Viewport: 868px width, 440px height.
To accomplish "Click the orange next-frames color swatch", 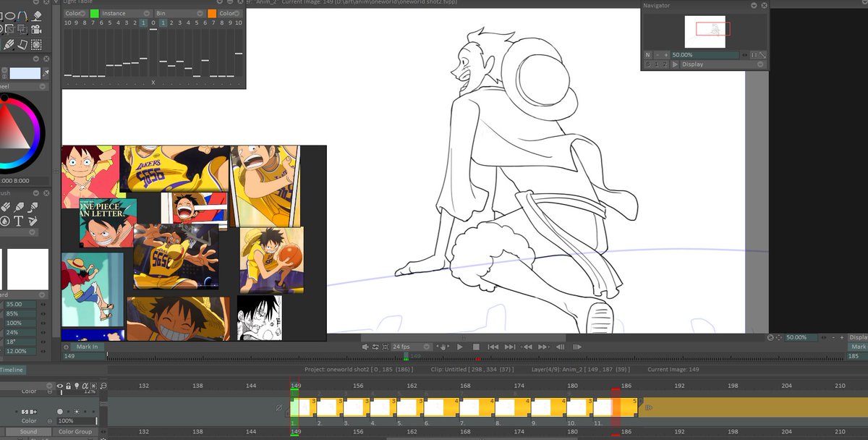I will tap(211, 13).
